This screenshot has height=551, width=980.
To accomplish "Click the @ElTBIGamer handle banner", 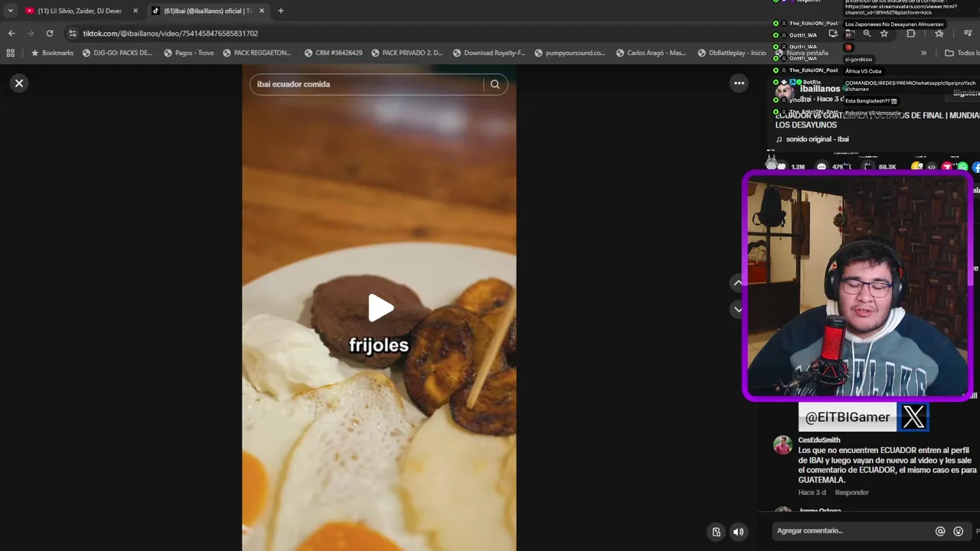I will (x=848, y=417).
